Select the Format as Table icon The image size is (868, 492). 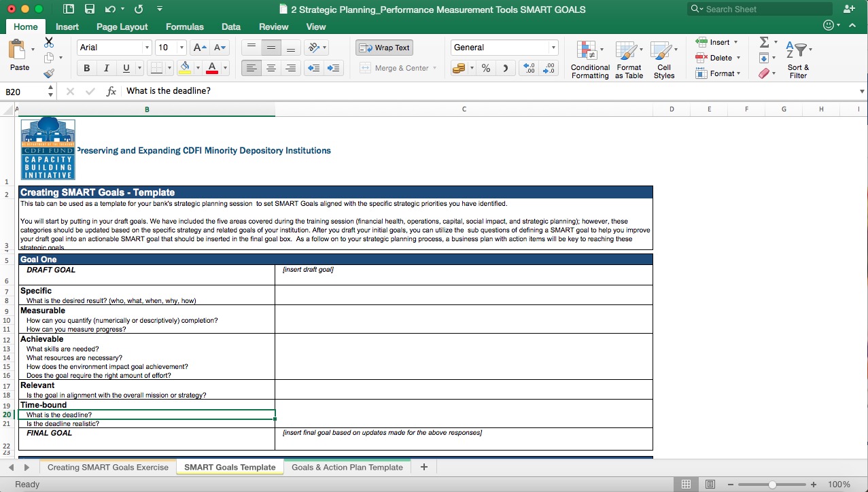[628, 58]
